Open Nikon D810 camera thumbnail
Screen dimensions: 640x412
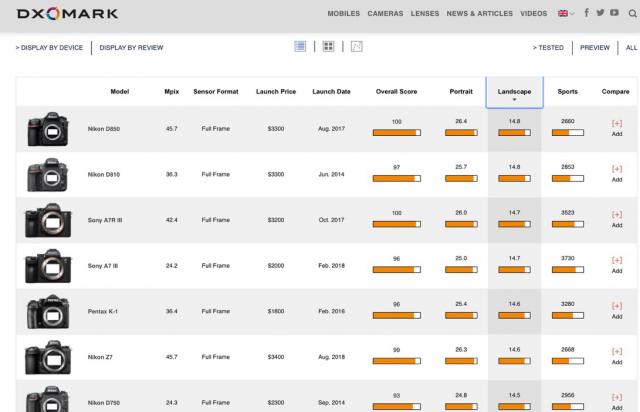(47, 174)
